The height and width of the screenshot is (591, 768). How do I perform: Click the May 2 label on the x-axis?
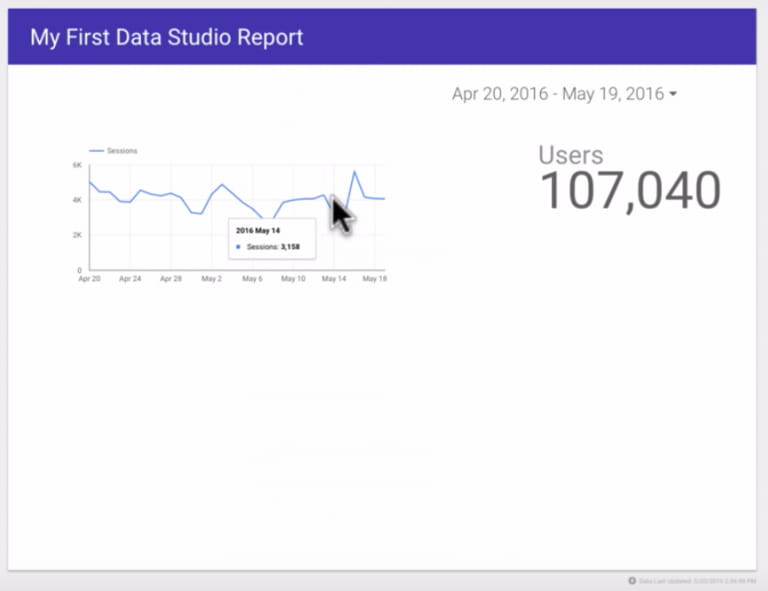click(211, 279)
